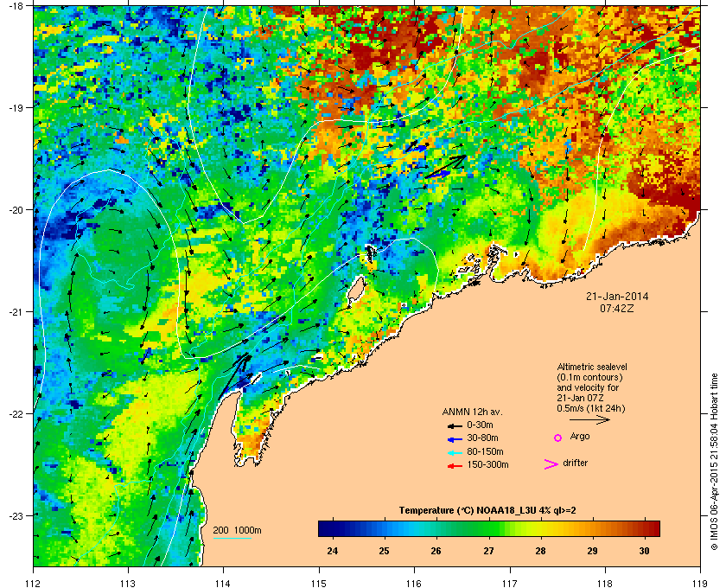Click the colorbar tick label 29
Viewport: 726px width, 588px height.
coord(592,551)
